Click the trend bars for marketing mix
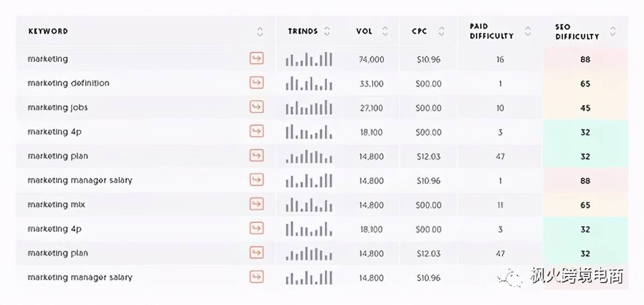Image resolution: width=644 pixels, height=305 pixels. pos(309,204)
